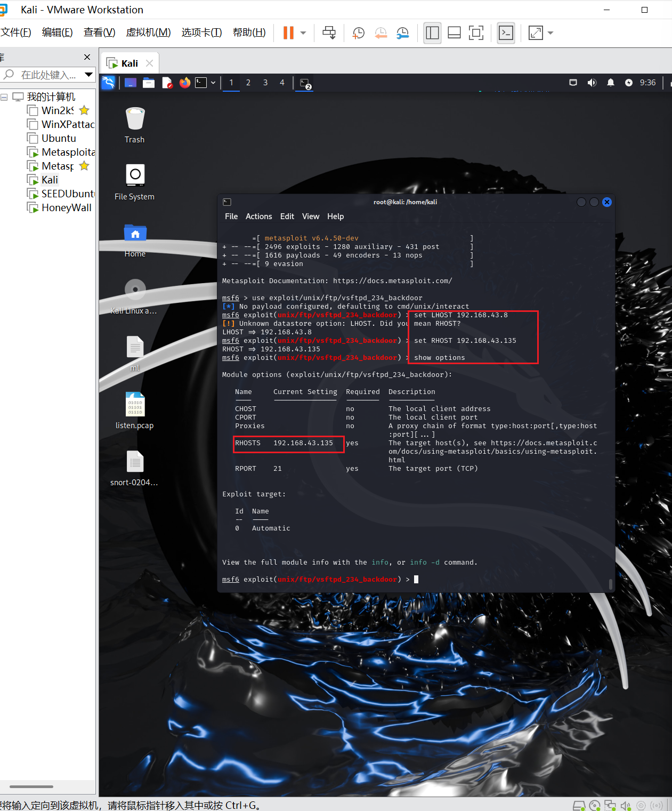Click the terminal taskbar window button

(x=305, y=83)
